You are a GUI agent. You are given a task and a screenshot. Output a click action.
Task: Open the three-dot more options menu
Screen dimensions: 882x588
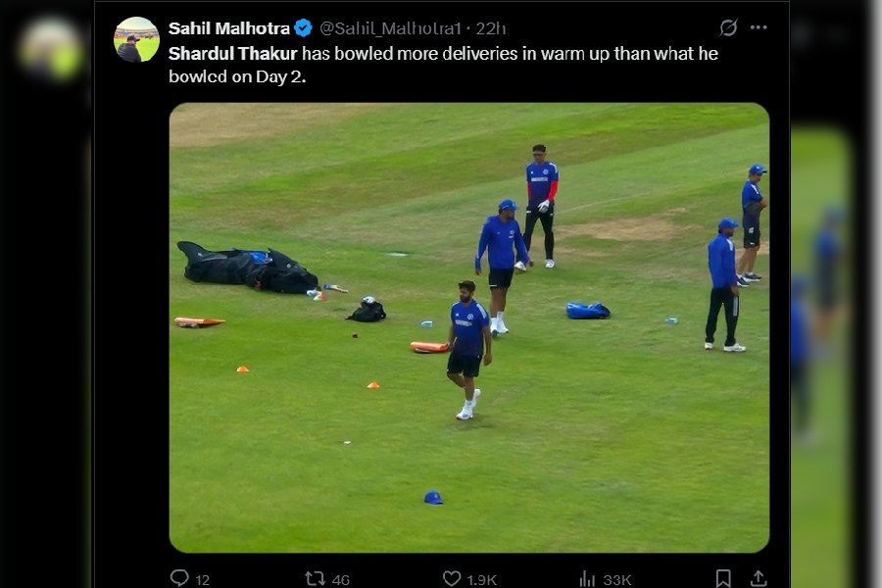(759, 27)
